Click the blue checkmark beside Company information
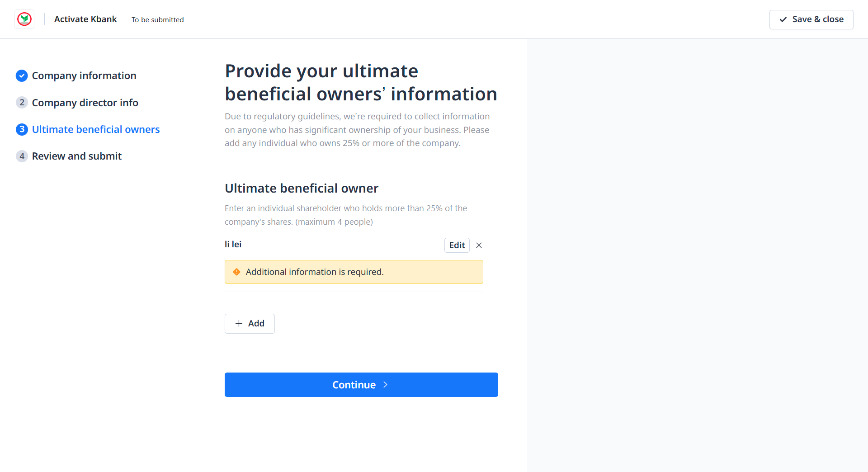Viewport: 868px width, 472px height. 22,76
